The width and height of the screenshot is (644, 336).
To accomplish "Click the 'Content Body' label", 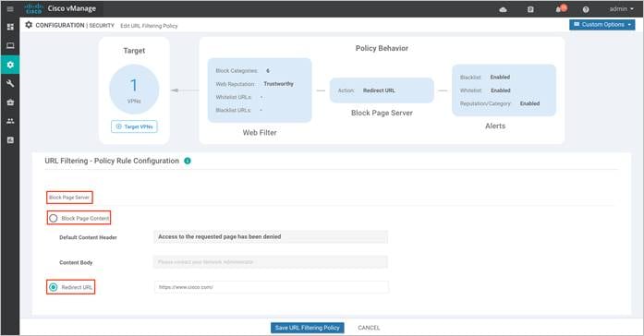I will [x=76, y=262].
